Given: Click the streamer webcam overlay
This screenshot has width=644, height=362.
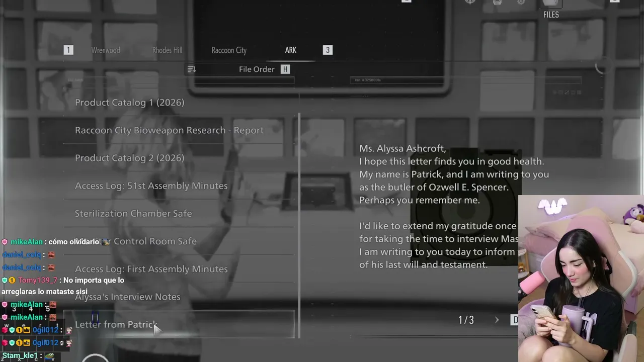Looking at the screenshot, I should 581,279.
